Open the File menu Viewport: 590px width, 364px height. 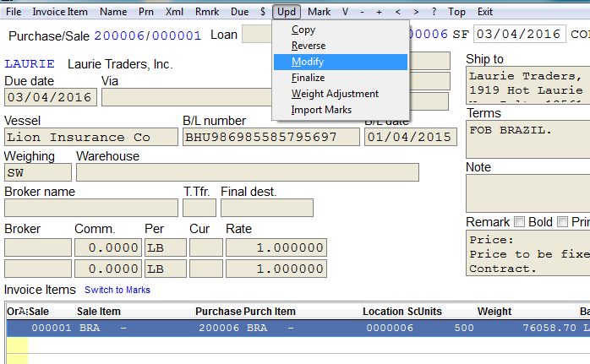14,12
